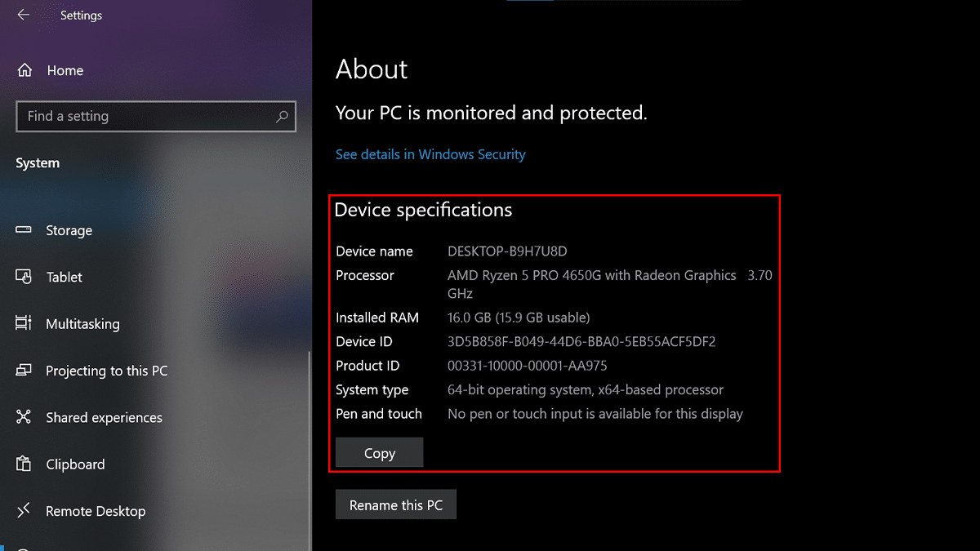This screenshot has height=551, width=980.
Task: Click the Find a setting search box
Action: (x=147, y=116)
